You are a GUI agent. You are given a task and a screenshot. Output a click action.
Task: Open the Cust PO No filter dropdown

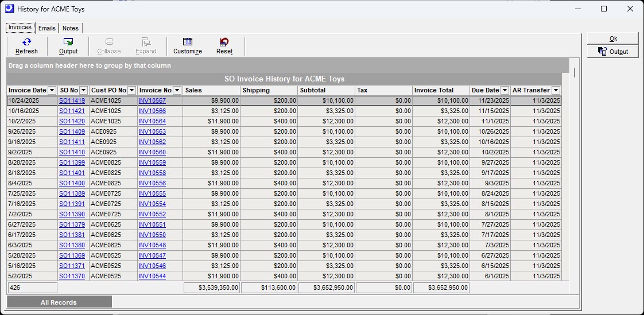pyautogui.click(x=132, y=90)
